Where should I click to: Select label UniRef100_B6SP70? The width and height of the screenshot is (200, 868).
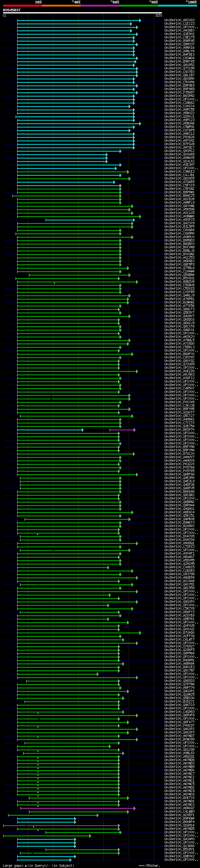[x=179, y=429]
